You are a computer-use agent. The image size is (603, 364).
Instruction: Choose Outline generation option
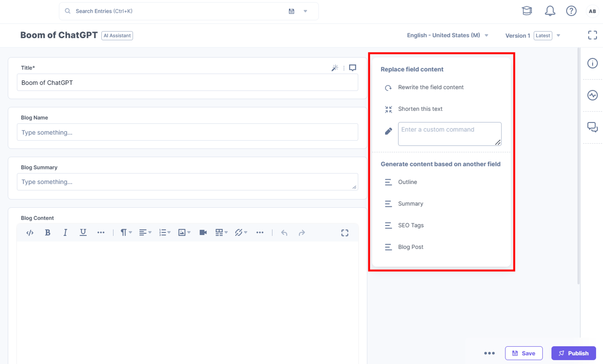click(x=401, y=182)
